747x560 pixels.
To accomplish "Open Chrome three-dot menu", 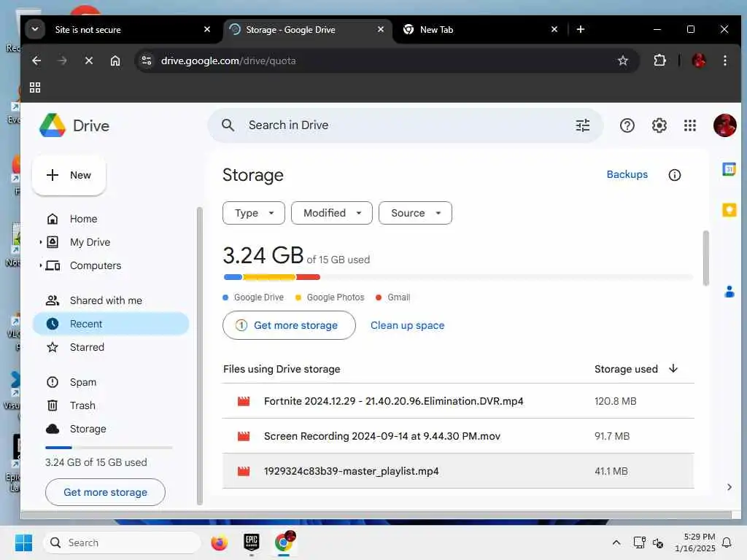I will (x=724, y=61).
